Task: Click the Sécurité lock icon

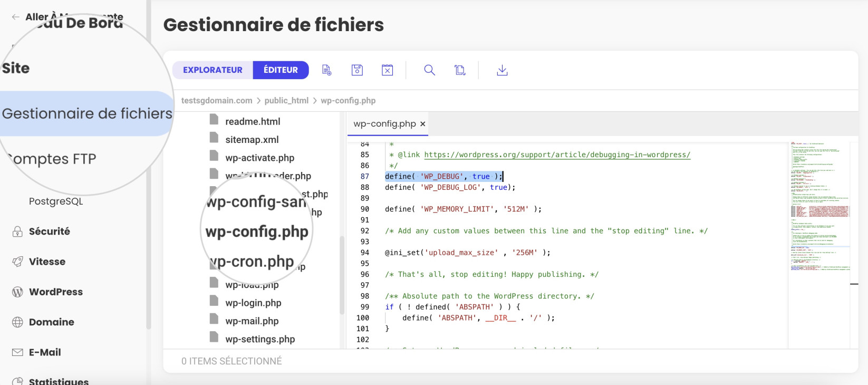Action: (x=17, y=232)
